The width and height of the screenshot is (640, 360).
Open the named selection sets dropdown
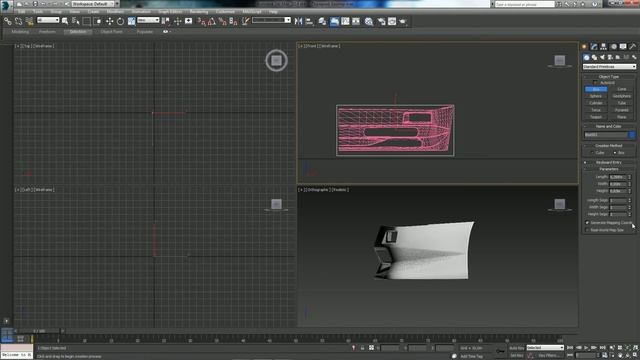(271, 20)
